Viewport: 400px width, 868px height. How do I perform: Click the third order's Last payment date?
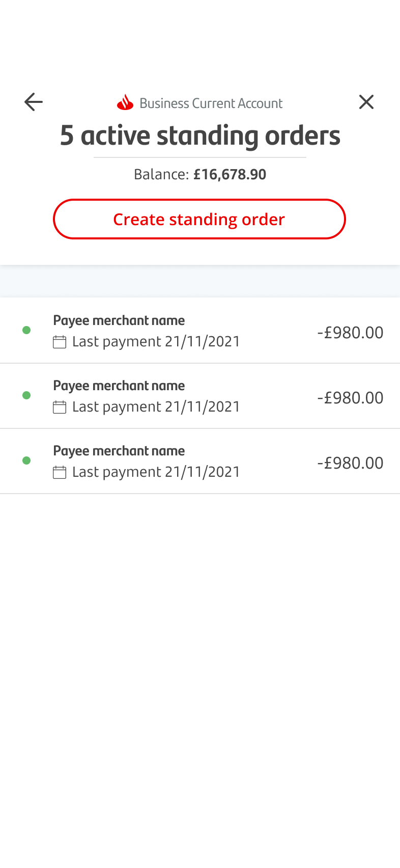(x=156, y=472)
